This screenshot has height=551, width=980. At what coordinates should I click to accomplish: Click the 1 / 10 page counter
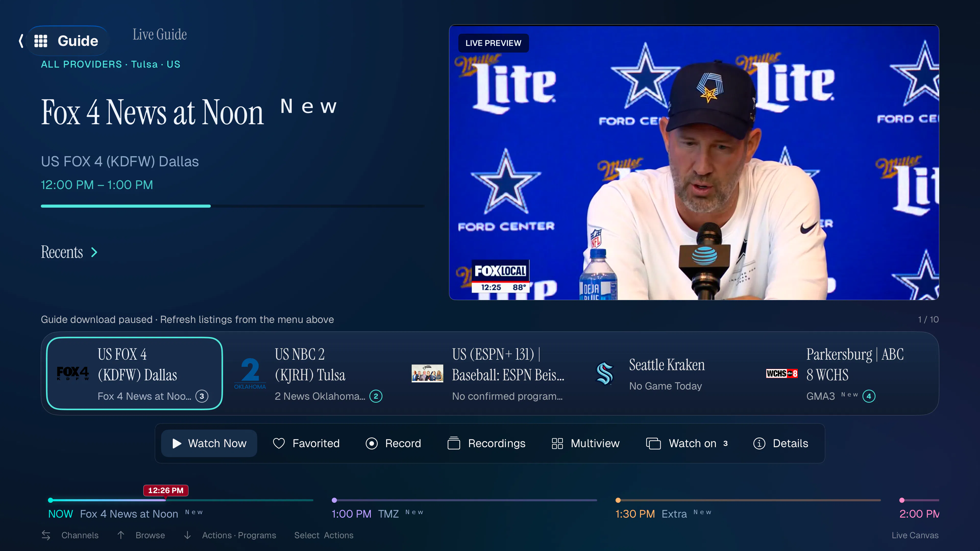click(928, 319)
